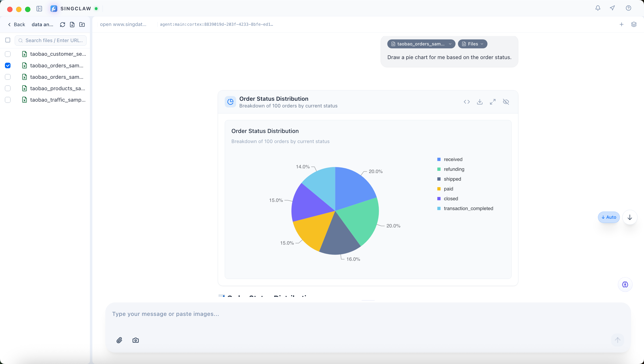644x364 pixels.
Task: Switch to the open www.singdat... tab
Action: click(x=123, y=25)
